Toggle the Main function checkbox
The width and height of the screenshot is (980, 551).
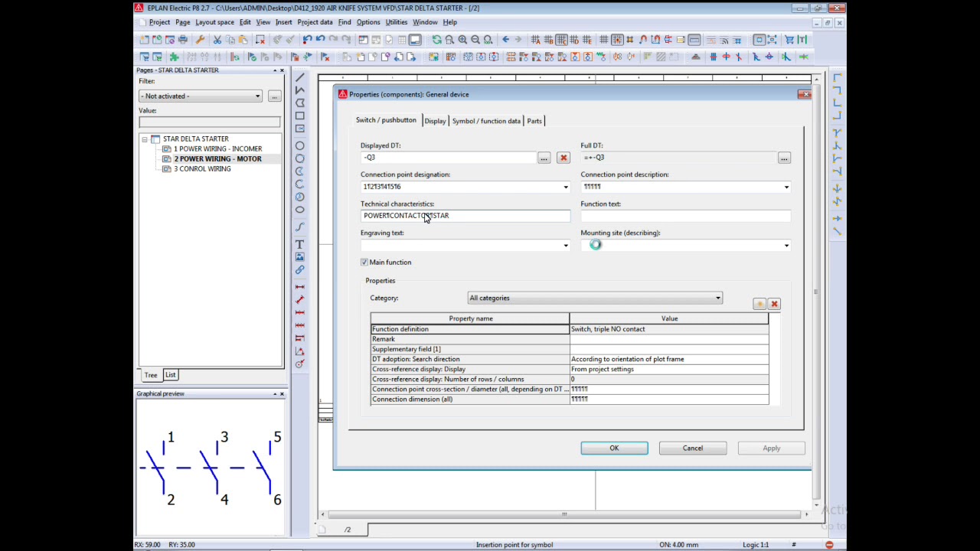click(364, 262)
